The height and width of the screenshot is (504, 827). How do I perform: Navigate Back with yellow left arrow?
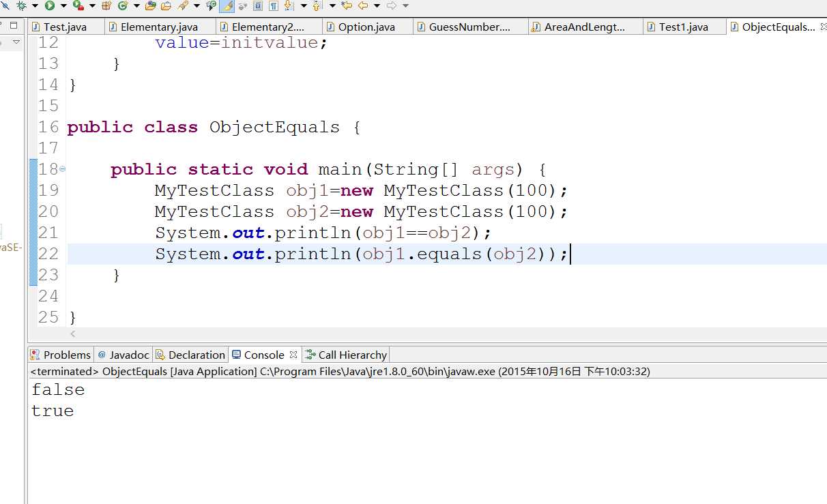363,5
